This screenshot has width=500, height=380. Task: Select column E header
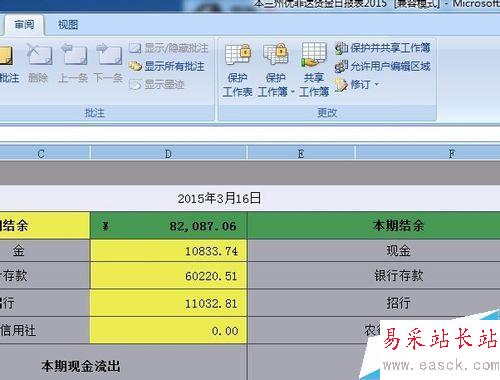coord(301,154)
